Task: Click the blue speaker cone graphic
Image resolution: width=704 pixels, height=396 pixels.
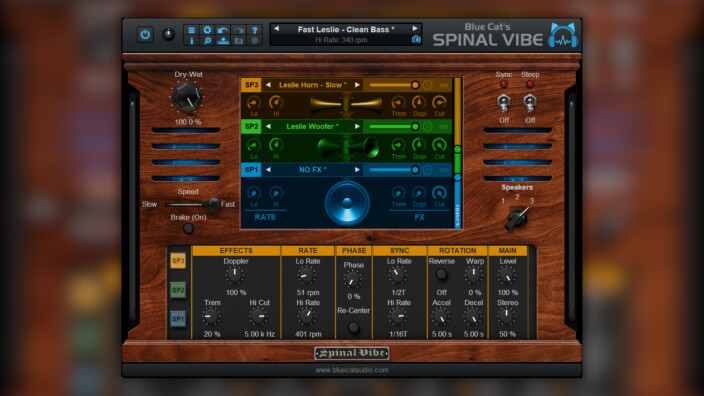Action: pos(347,203)
